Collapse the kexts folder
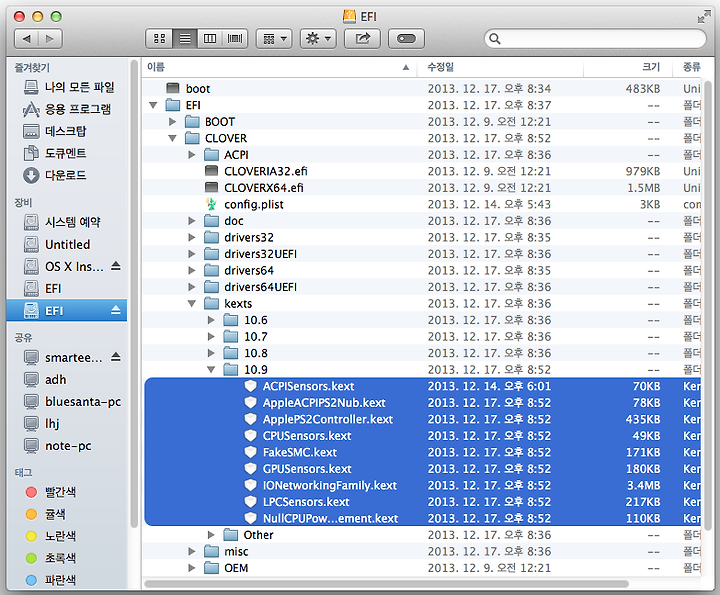Viewport: 720px width, 595px height. point(192,303)
